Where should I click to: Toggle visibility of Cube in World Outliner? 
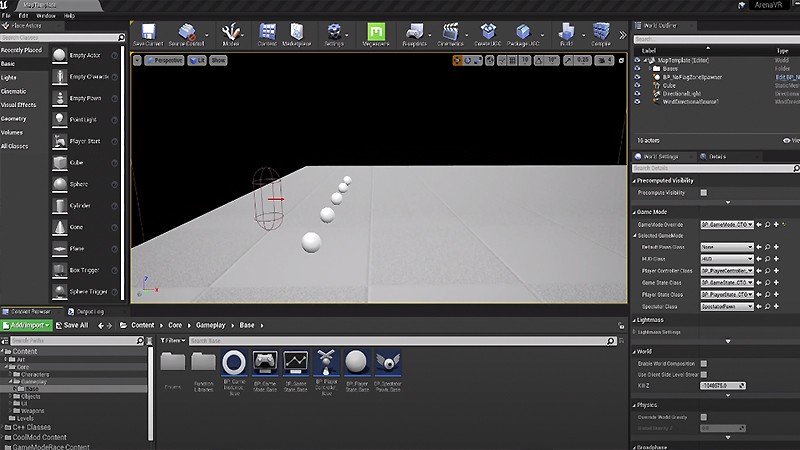click(638, 85)
